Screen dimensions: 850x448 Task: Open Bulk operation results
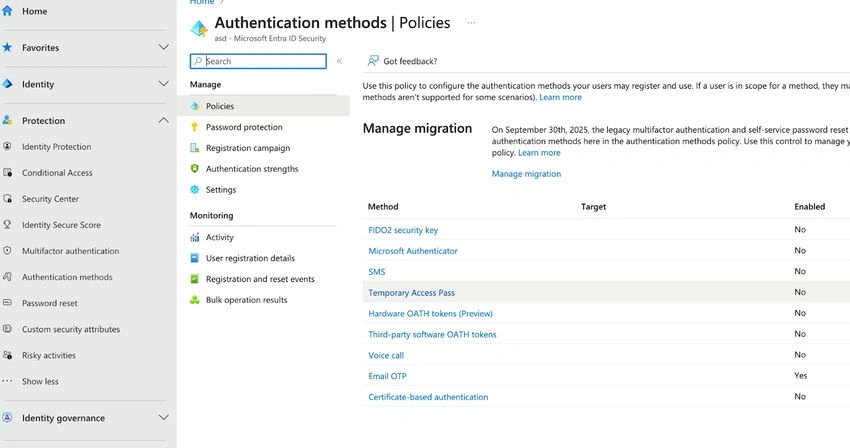pyautogui.click(x=247, y=300)
